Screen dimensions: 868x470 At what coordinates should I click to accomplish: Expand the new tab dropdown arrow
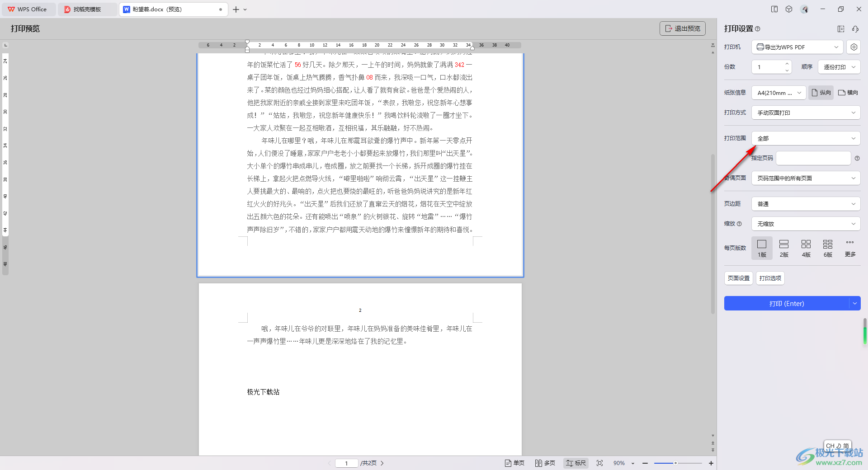tap(245, 9)
